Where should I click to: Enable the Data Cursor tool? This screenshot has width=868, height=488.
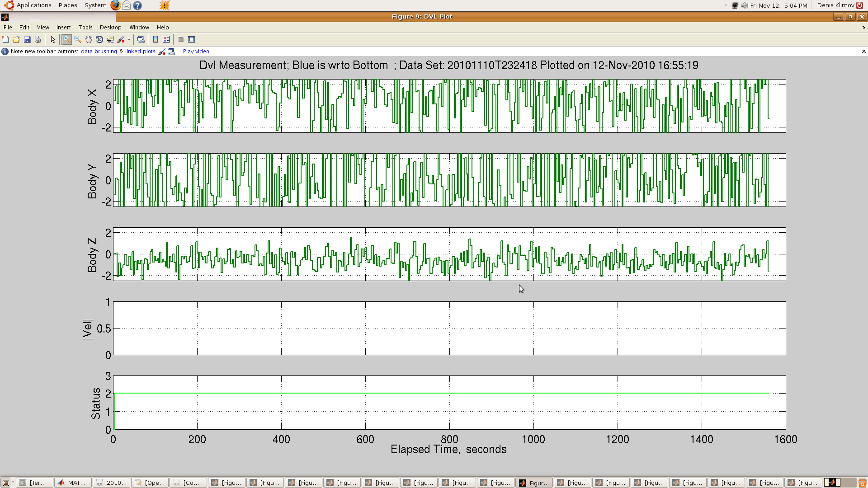pos(110,40)
